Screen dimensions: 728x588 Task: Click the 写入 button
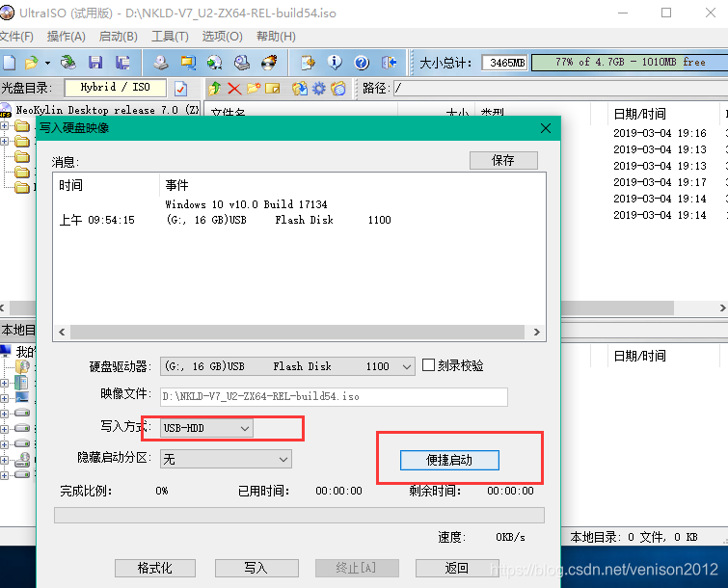[256, 568]
